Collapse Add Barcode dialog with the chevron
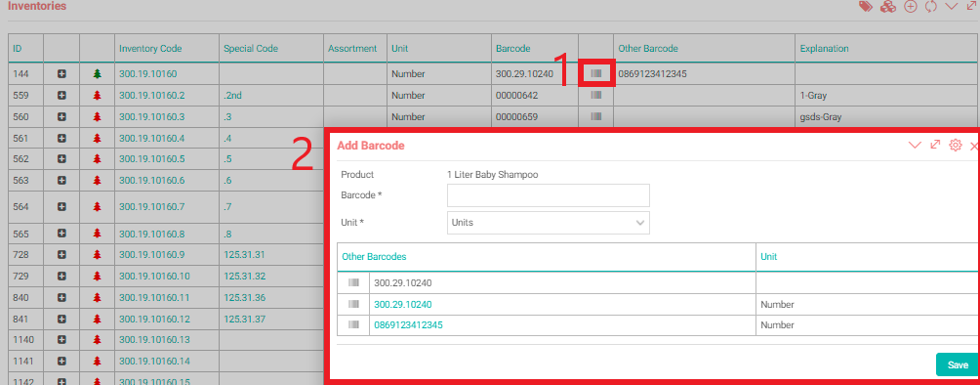 [x=915, y=146]
